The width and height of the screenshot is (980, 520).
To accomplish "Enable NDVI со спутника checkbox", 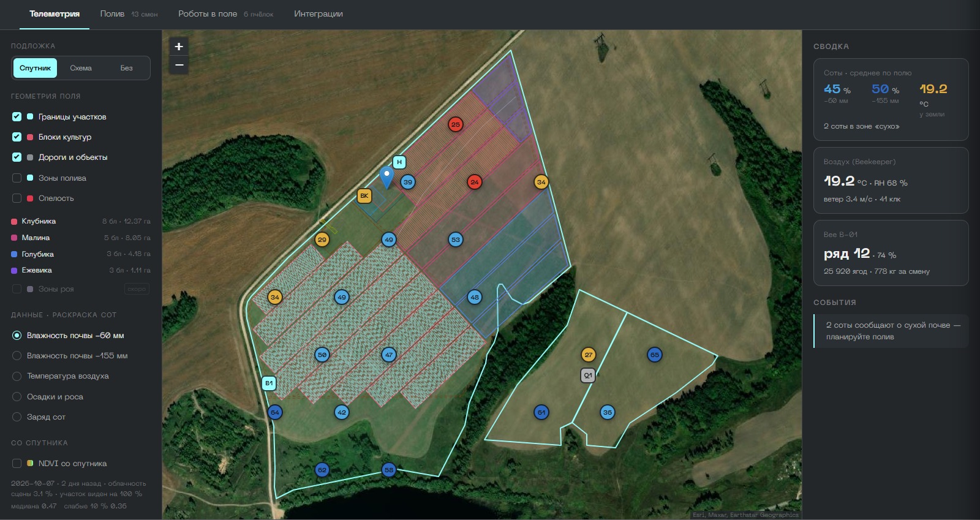I will (17, 463).
